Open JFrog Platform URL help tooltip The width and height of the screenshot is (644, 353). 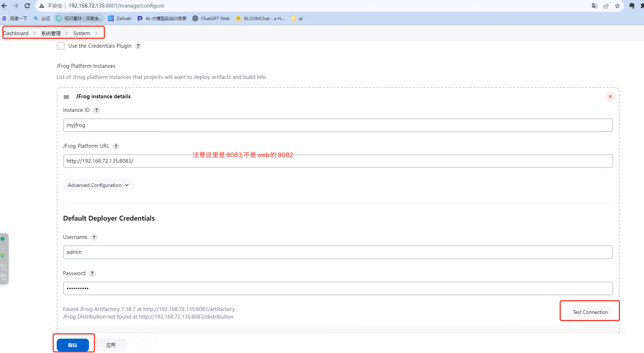pos(116,146)
